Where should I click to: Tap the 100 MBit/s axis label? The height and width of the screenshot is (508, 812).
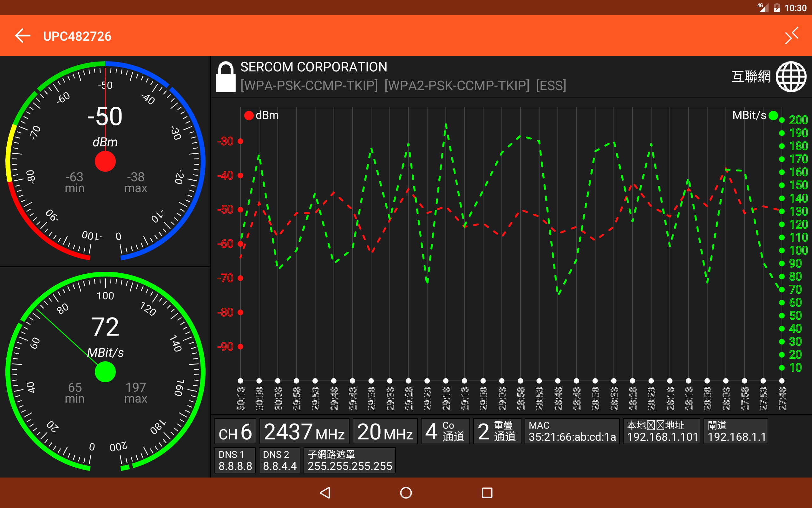point(798,250)
